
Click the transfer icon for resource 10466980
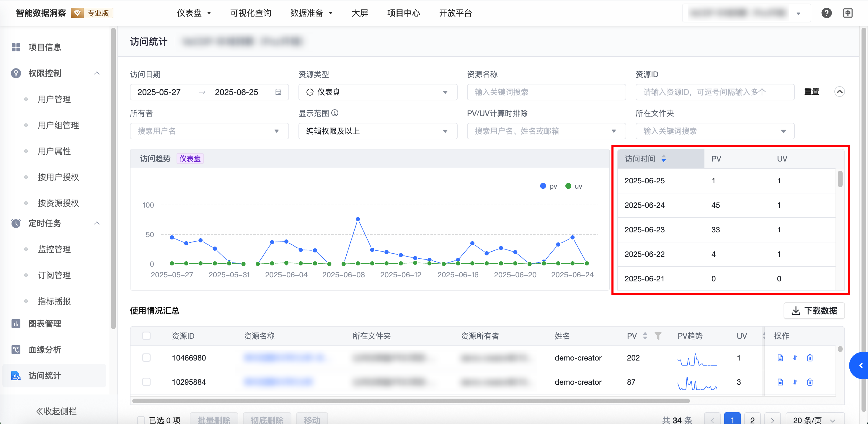point(795,358)
